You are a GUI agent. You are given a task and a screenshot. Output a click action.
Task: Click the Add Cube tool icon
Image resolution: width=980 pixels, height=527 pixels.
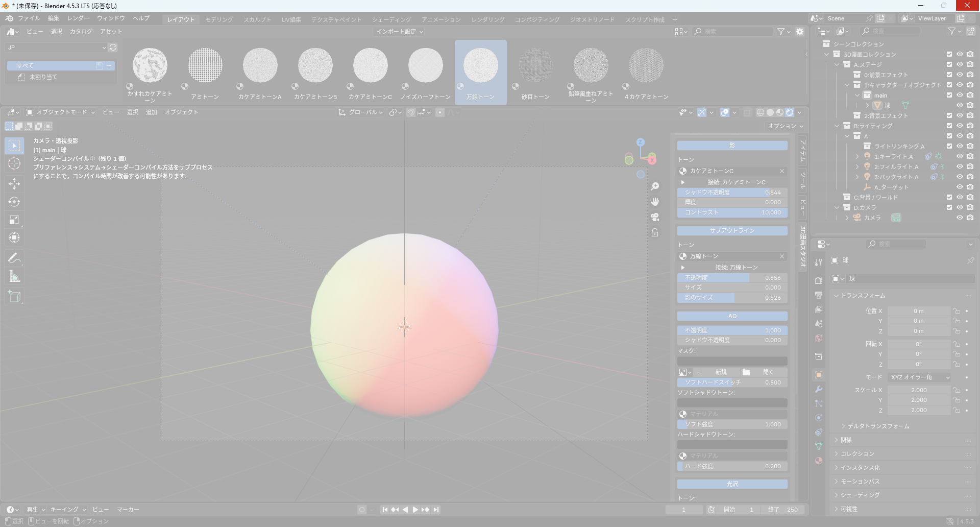14,296
